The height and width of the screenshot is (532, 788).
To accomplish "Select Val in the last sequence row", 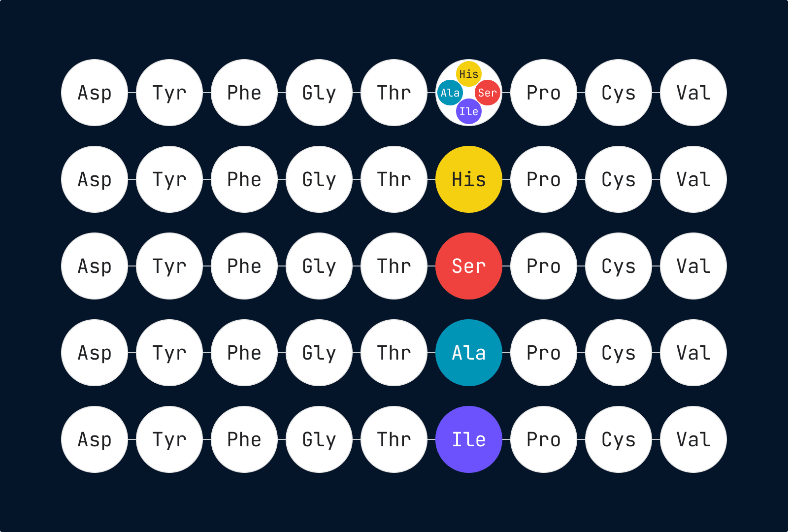I will [x=693, y=439].
